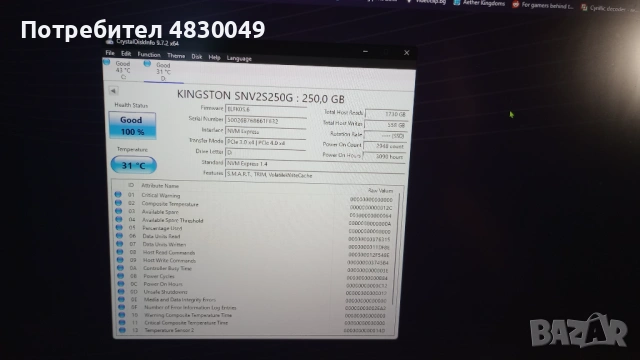The height and width of the screenshot is (360, 640).
Task: Click status icon of Data Units Read row
Action: [x=119, y=236]
